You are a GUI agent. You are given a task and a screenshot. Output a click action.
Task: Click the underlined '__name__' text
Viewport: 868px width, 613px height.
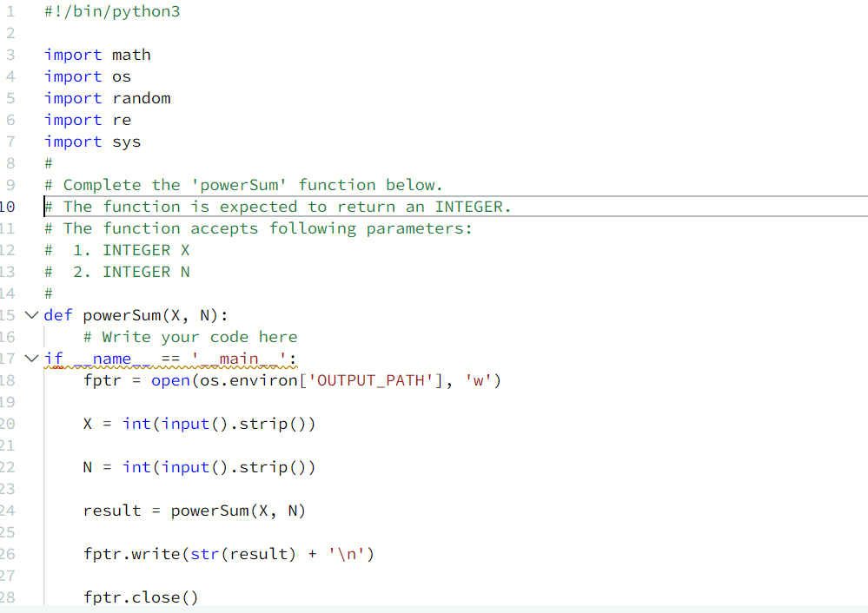[112, 359]
